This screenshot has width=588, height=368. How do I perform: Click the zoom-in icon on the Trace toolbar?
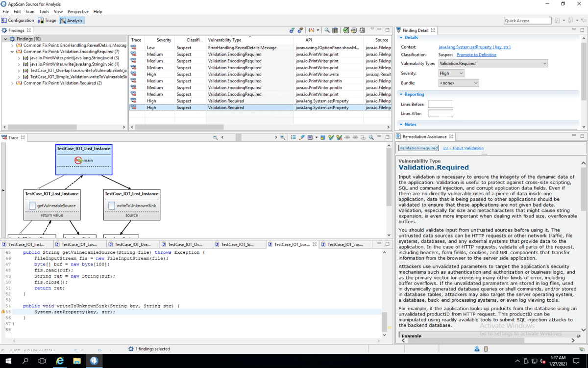click(x=283, y=137)
